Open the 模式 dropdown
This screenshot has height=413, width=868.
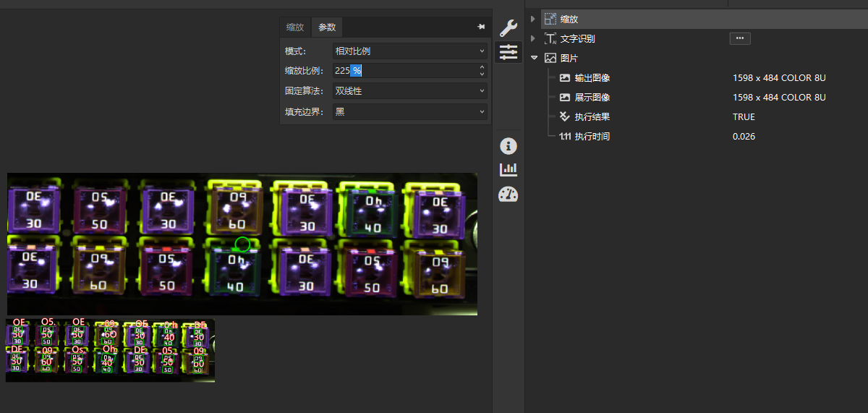[x=409, y=51]
